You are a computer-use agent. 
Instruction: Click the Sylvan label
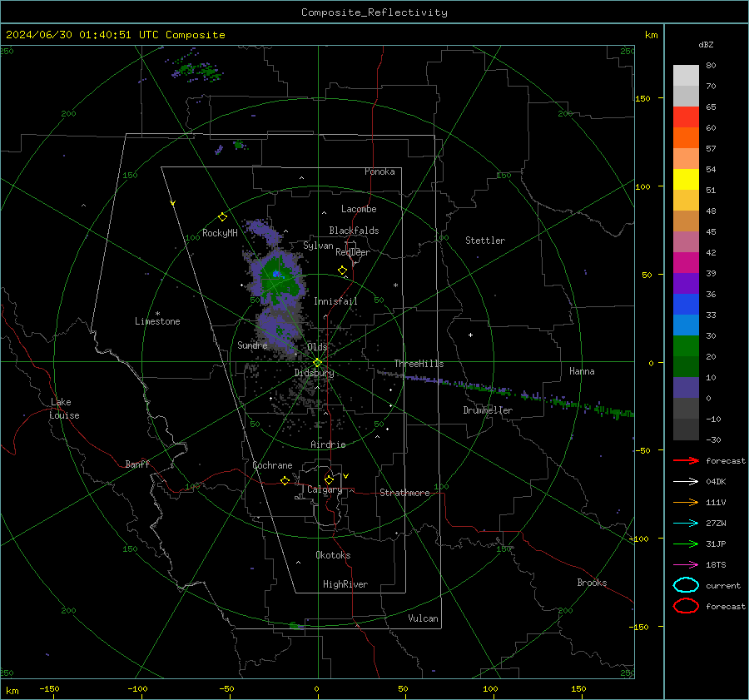click(x=318, y=246)
